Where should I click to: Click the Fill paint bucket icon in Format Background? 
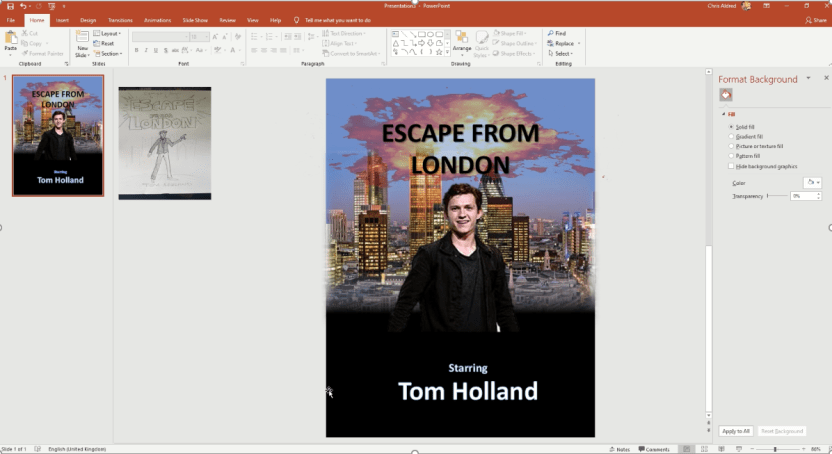pos(726,95)
